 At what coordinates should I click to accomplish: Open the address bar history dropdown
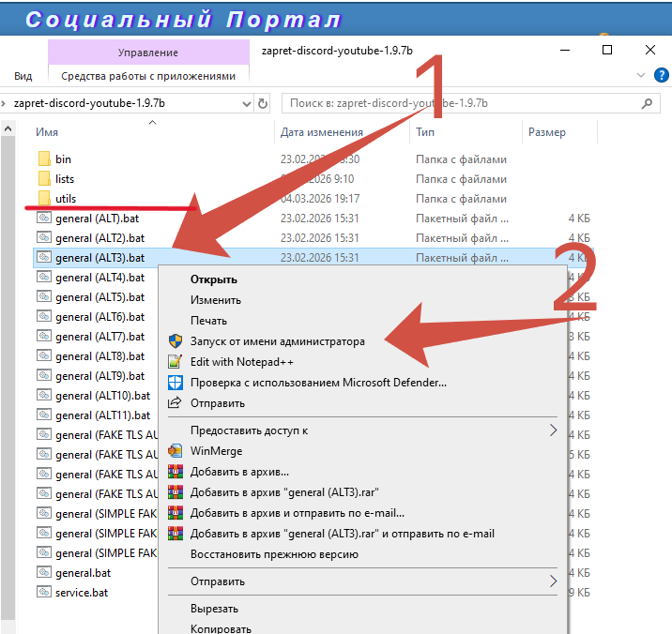tap(247, 104)
